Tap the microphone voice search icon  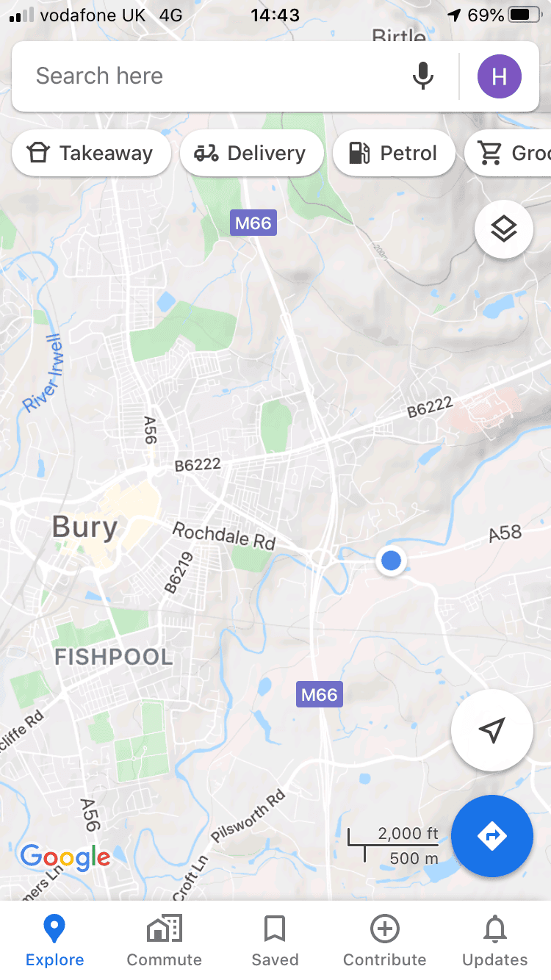point(422,76)
